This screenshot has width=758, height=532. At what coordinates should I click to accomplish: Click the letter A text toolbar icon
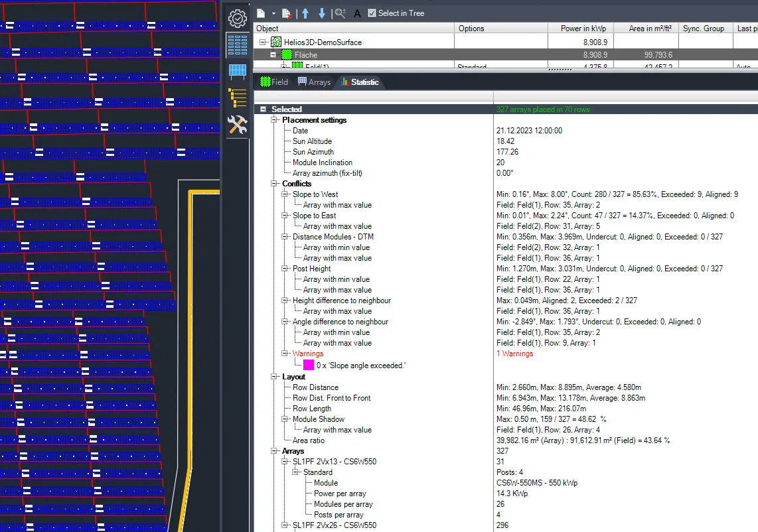pos(358,13)
